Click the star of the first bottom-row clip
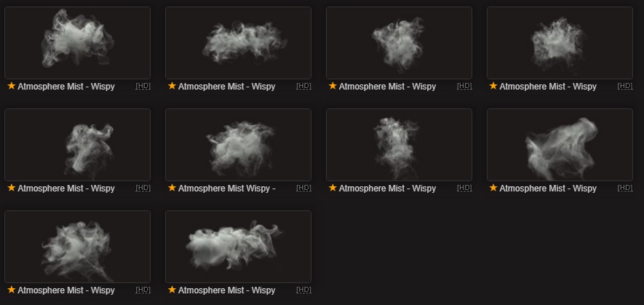 click(12, 290)
